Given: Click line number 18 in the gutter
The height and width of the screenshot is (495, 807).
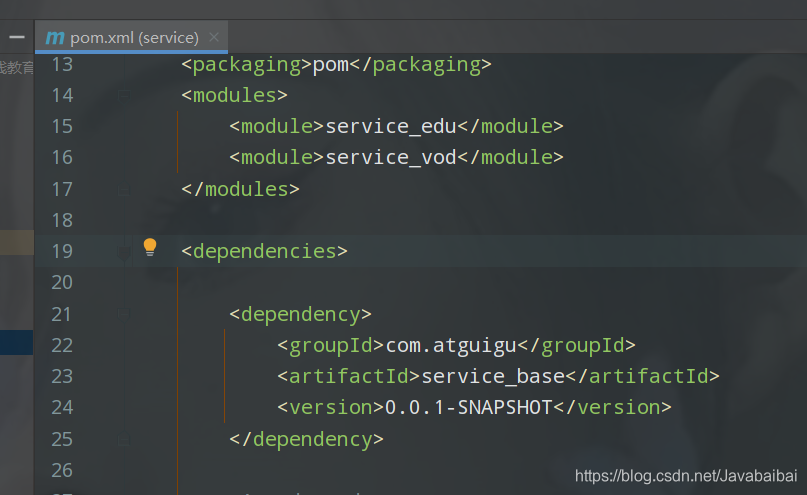Looking at the screenshot, I should (x=62, y=221).
